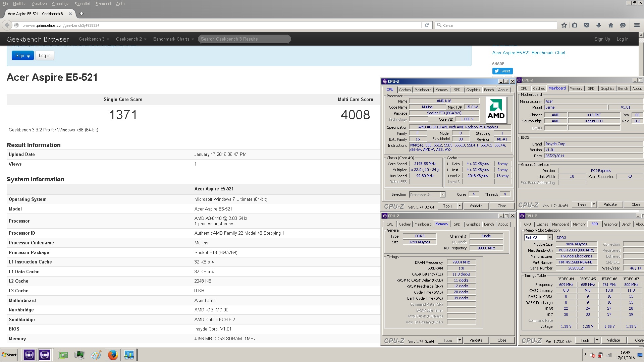Click the Part Number HMT451S6BFR8A-PB field
Screen dimensions: 644x362
point(576,262)
